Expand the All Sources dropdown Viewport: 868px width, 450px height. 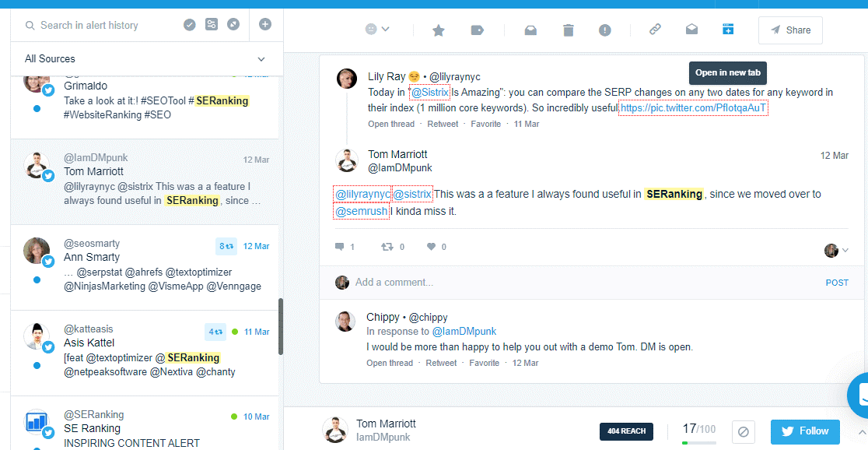(x=147, y=58)
